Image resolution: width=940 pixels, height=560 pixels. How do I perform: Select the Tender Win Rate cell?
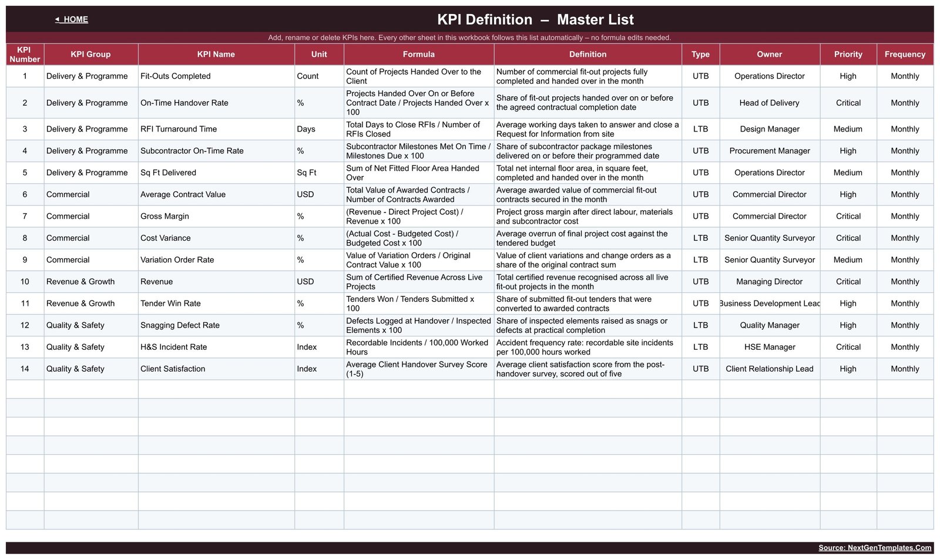tap(216, 303)
